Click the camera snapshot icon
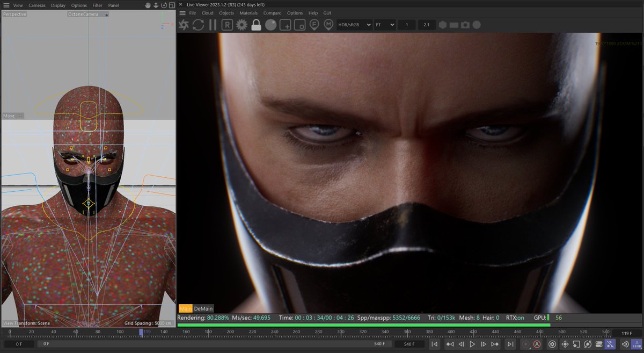Screen dimensions: 644x353 coord(465,25)
